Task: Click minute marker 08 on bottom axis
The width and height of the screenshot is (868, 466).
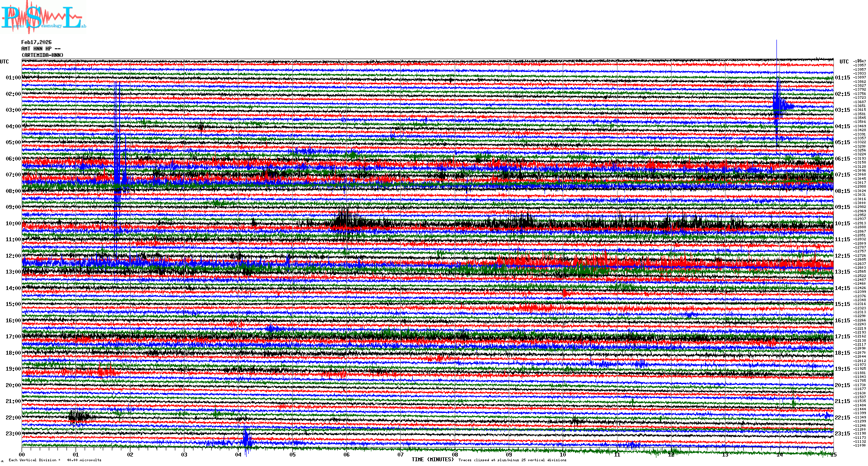Action: click(455, 454)
